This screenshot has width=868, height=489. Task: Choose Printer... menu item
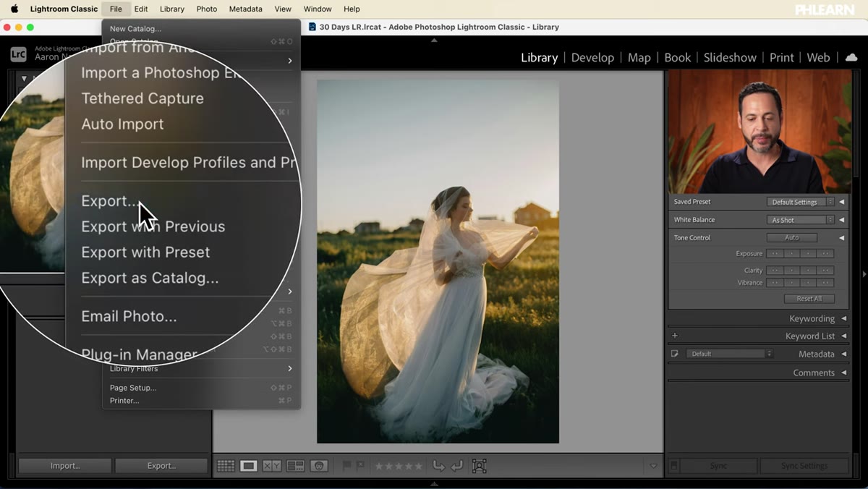click(201, 401)
